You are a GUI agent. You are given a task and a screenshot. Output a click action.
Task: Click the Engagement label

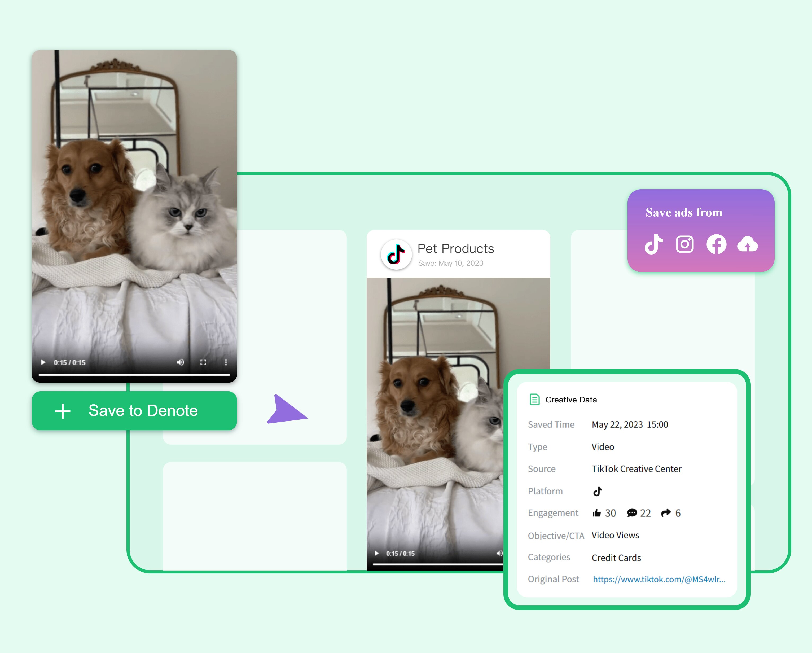pyautogui.click(x=553, y=513)
